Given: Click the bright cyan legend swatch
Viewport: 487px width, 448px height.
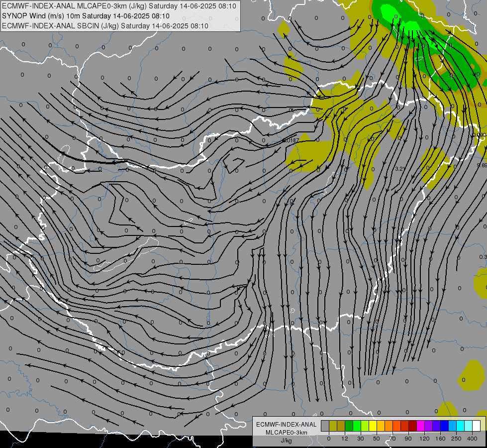Looking at the screenshot, I should 461,426.
